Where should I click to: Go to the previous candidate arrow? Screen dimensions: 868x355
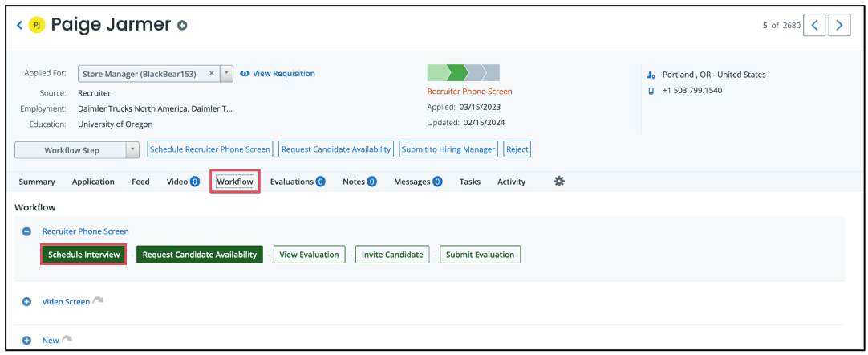(814, 26)
